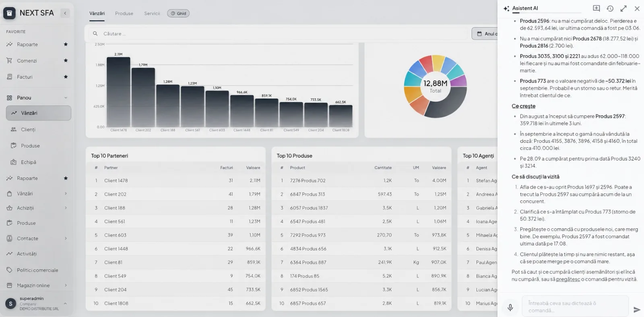The image size is (644, 317).
Task: Open Clienți dashboard page
Action: pos(28,129)
